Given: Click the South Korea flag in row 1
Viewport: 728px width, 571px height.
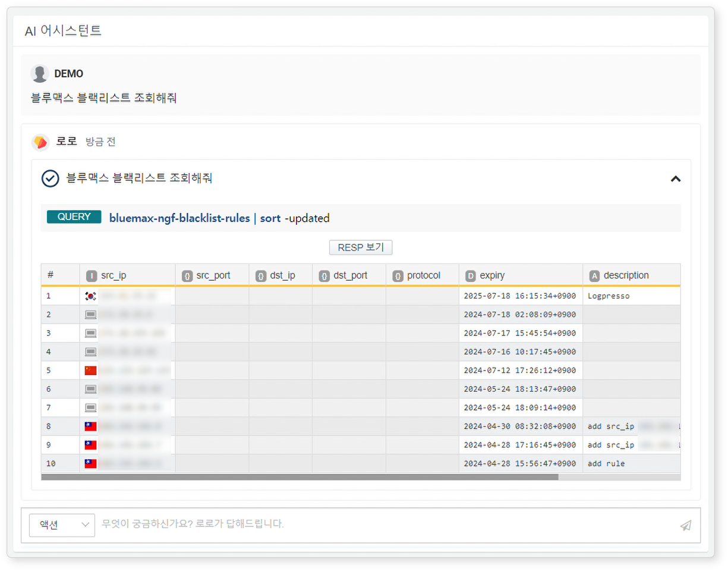Looking at the screenshot, I should (90, 296).
